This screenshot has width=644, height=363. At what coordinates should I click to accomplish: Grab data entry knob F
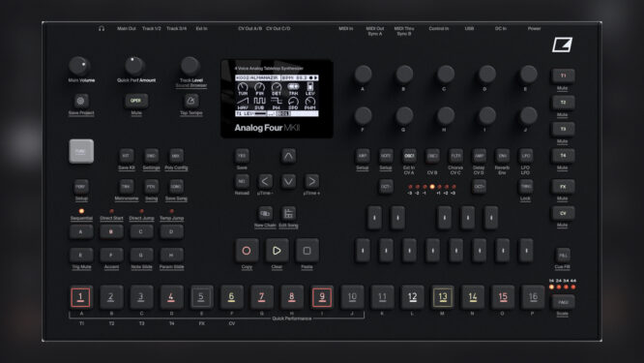click(363, 116)
